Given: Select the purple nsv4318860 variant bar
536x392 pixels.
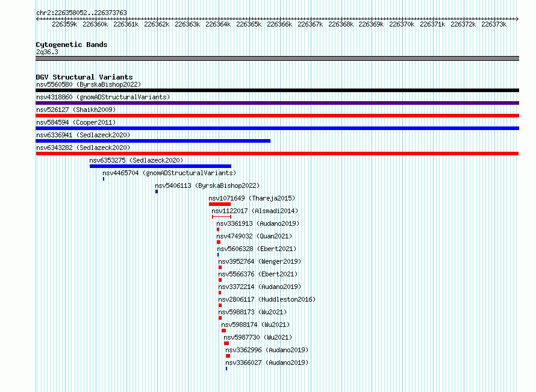Looking at the screenshot, I should click(277, 103).
